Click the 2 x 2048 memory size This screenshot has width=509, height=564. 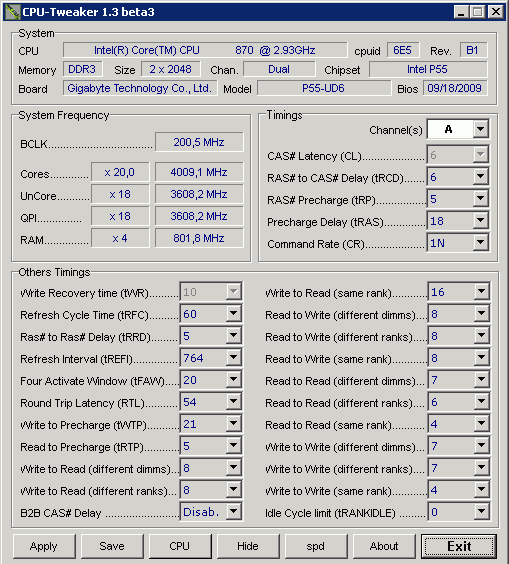pos(171,69)
